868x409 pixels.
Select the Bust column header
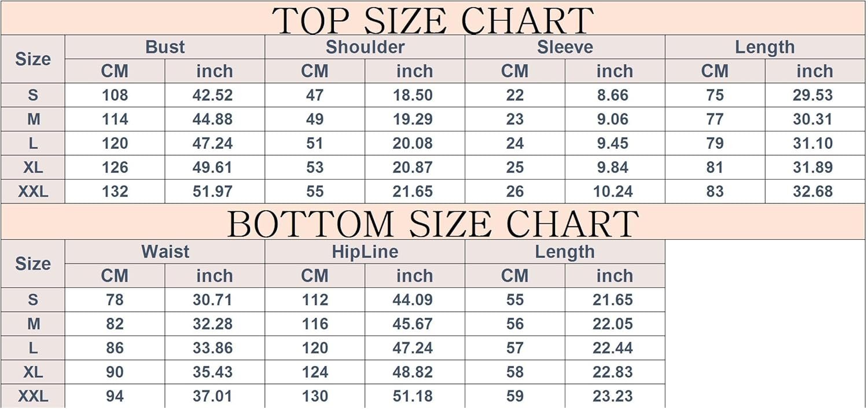(x=165, y=47)
